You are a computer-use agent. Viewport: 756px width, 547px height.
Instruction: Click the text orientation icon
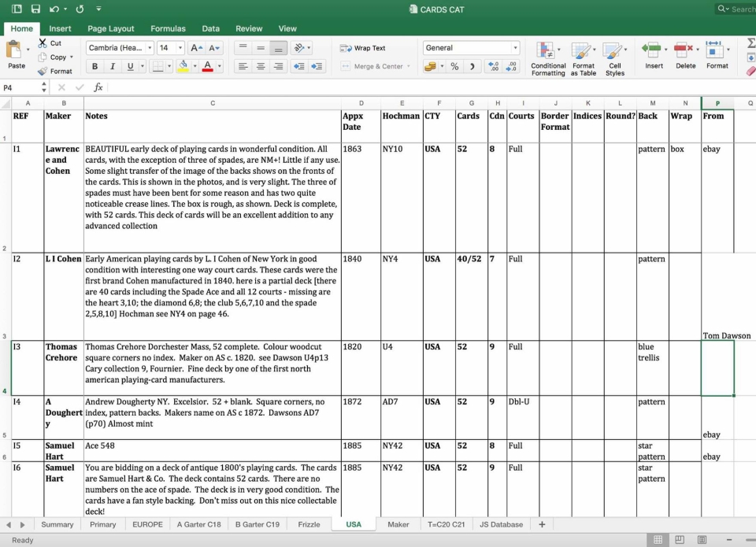(299, 48)
